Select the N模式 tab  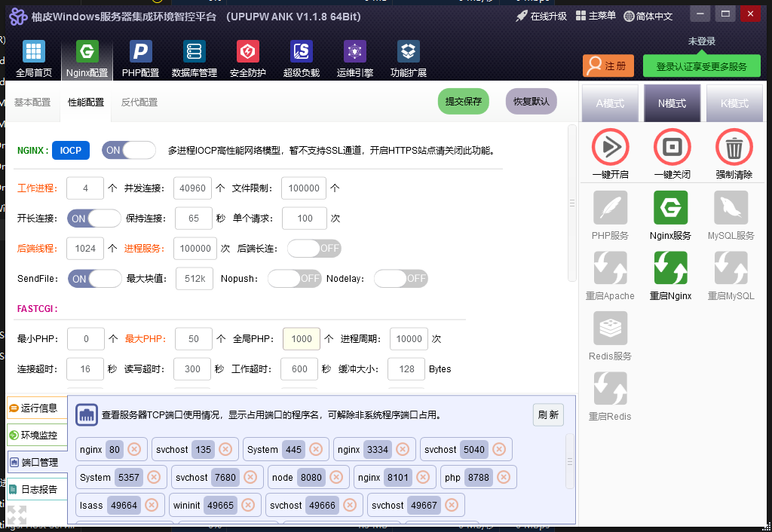click(x=672, y=102)
